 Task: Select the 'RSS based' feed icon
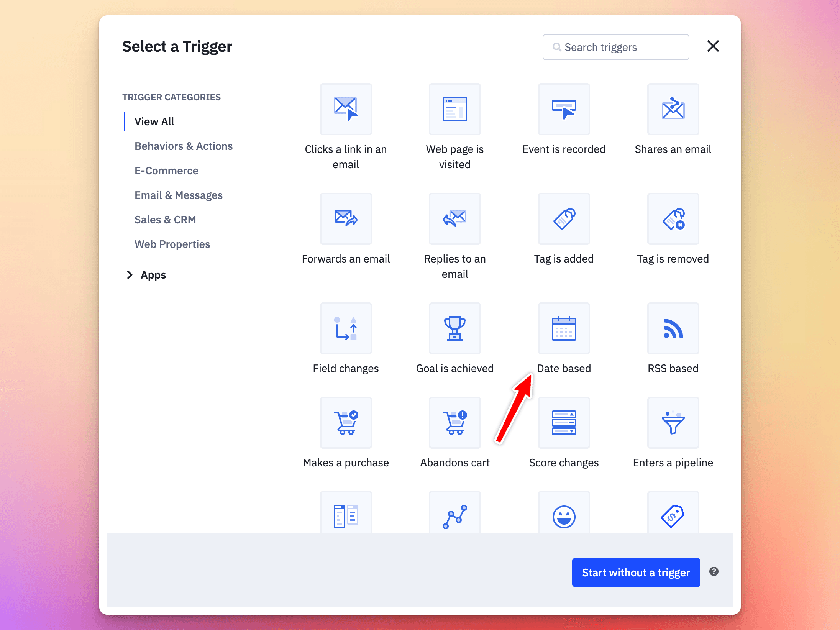tap(673, 328)
